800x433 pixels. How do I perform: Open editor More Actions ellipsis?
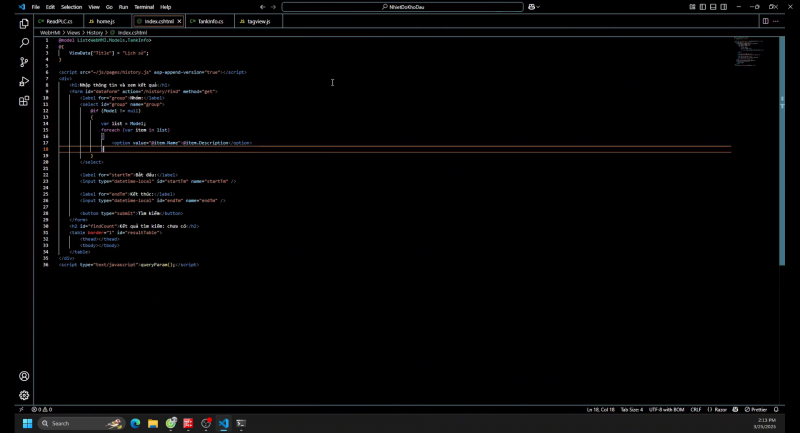(776, 21)
